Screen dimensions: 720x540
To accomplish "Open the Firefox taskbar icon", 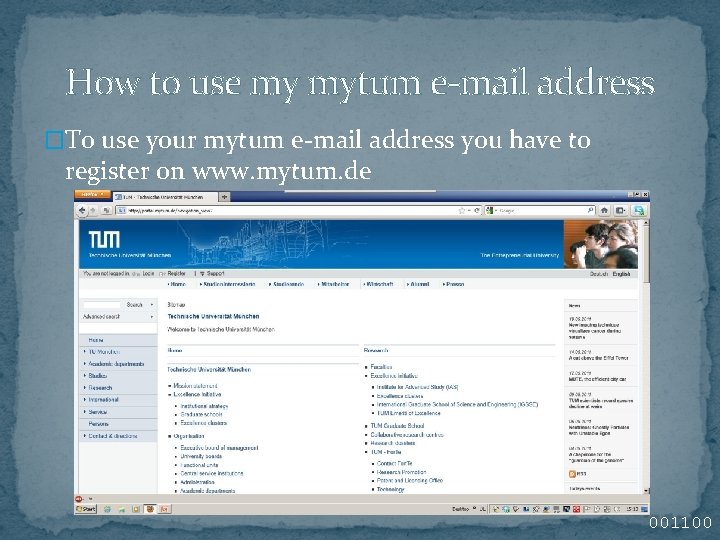I will (150, 509).
